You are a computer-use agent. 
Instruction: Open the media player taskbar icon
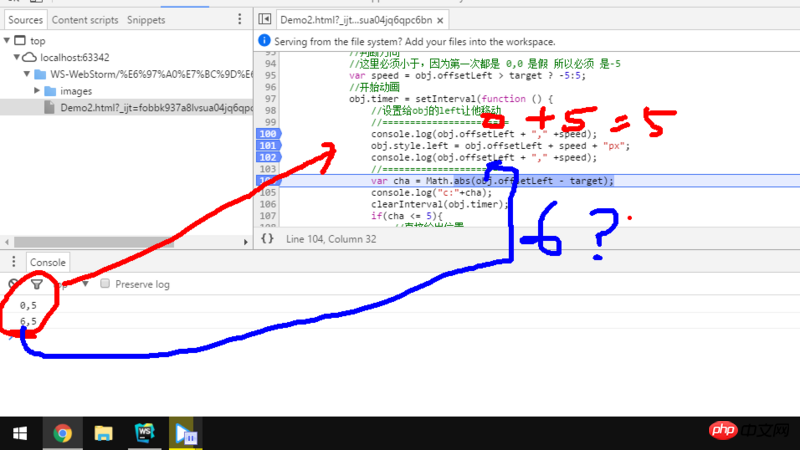coord(186,434)
